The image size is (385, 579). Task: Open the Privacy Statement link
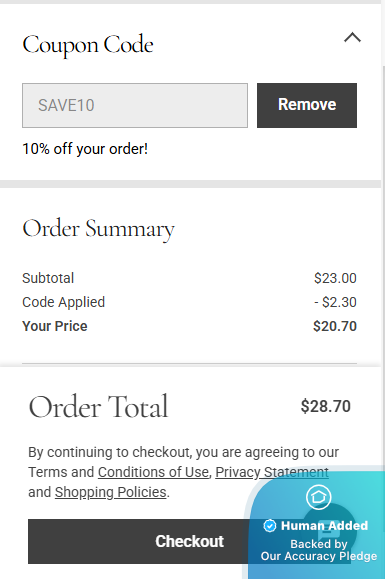point(272,472)
